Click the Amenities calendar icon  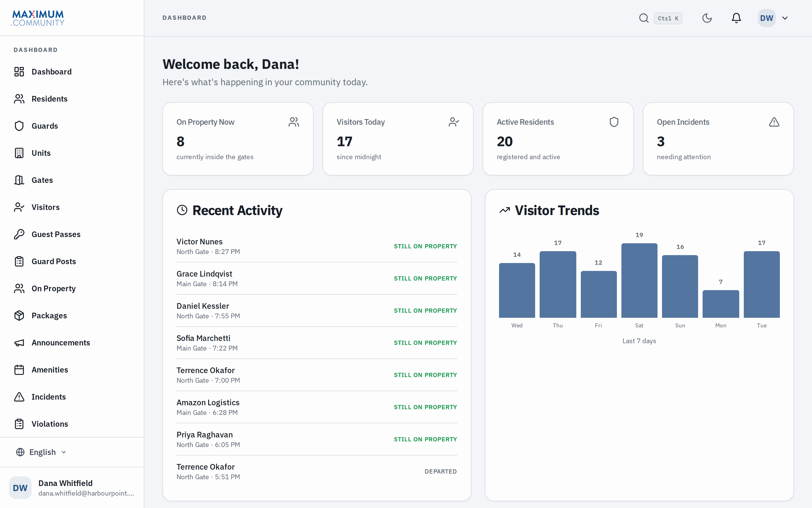[x=19, y=370]
